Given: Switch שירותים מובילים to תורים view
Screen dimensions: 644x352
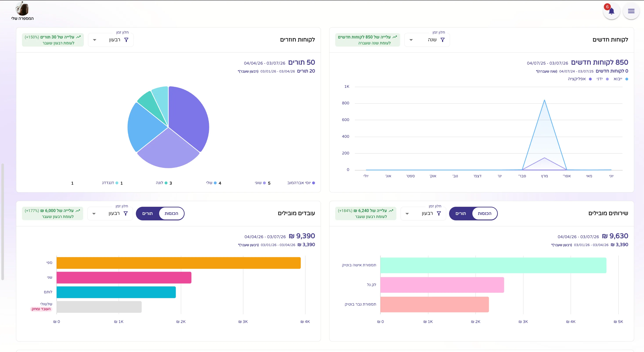Looking at the screenshot, I should (x=461, y=213).
